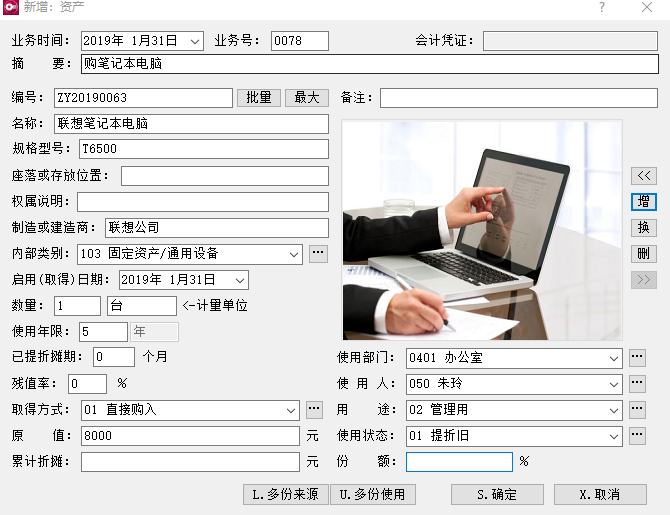Open the 启用(取得)日期 date picker
The height and width of the screenshot is (515, 670).
[239, 280]
